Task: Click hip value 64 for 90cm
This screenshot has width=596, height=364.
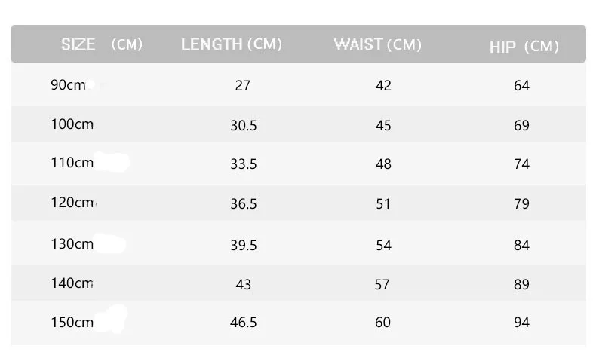Action: (521, 86)
